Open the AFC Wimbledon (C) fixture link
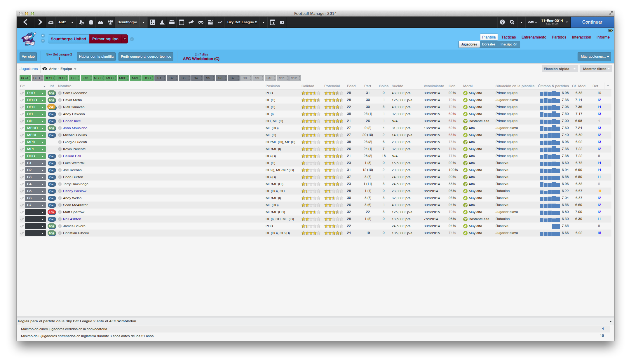The height and width of the screenshot is (364, 631). coord(201,59)
